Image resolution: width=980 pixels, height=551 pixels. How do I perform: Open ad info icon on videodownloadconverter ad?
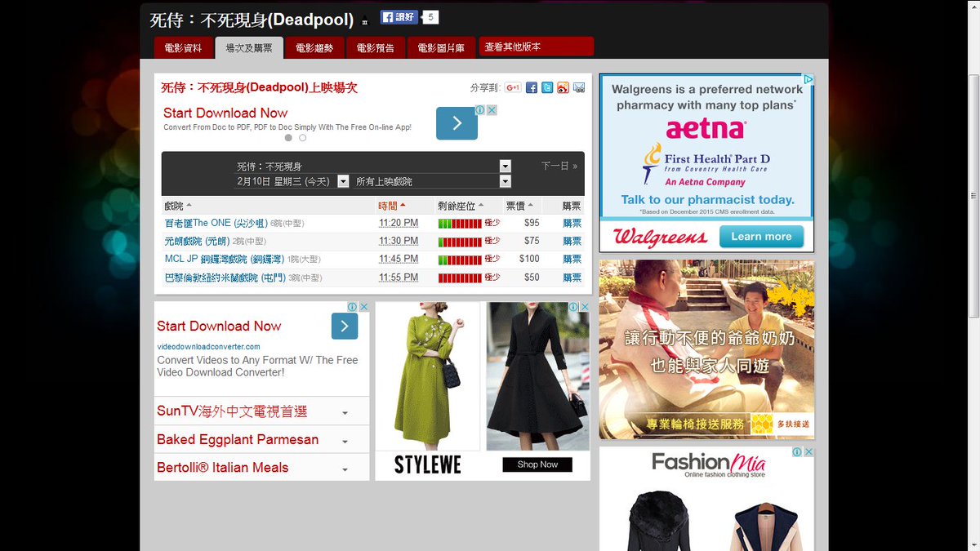pyautogui.click(x=353, y=307)
